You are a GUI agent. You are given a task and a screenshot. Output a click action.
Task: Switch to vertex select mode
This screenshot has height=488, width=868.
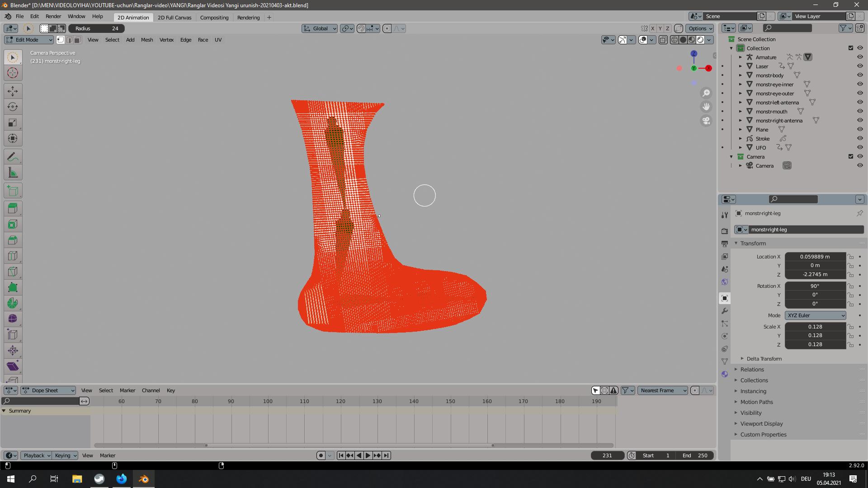pos(60,40)
